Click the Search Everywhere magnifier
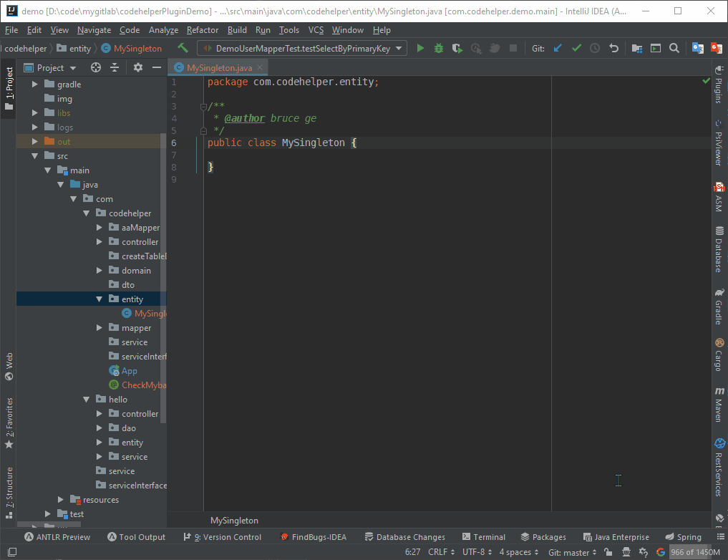The width and height of the screenshot is (728, 560). [x=674, y=48]
